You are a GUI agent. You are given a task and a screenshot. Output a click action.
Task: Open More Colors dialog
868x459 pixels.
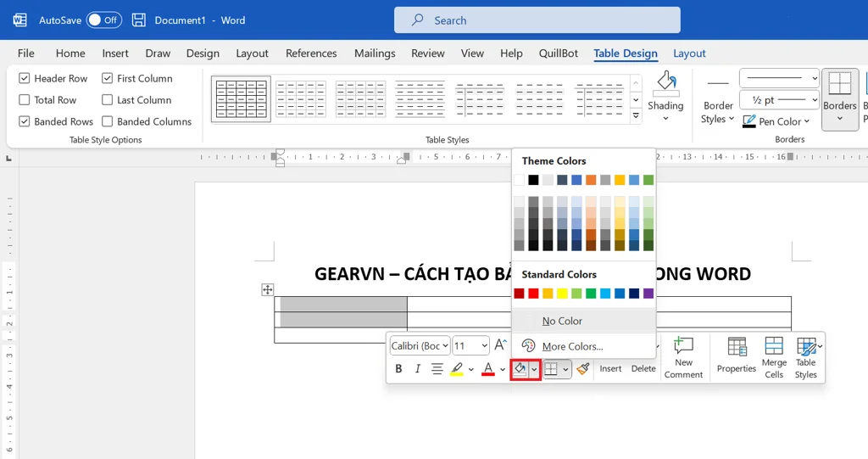coord(584,346)
